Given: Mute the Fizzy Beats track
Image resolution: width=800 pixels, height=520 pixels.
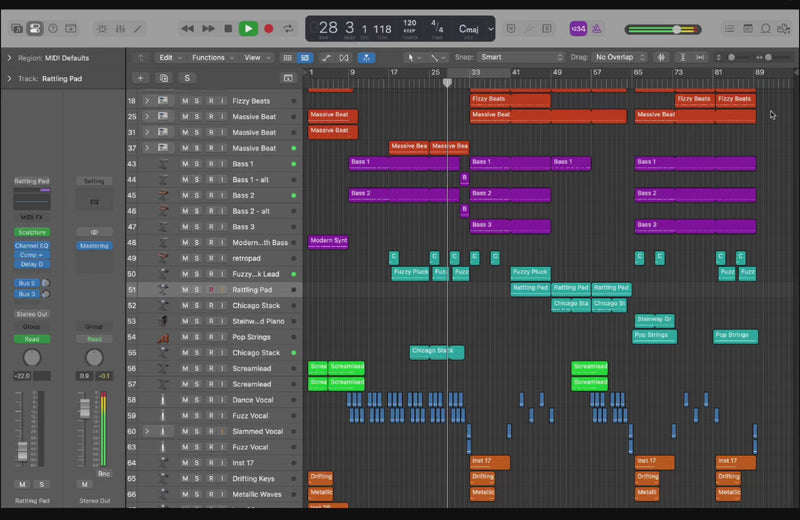Looking at the screenshot, I should coord(184,101).
